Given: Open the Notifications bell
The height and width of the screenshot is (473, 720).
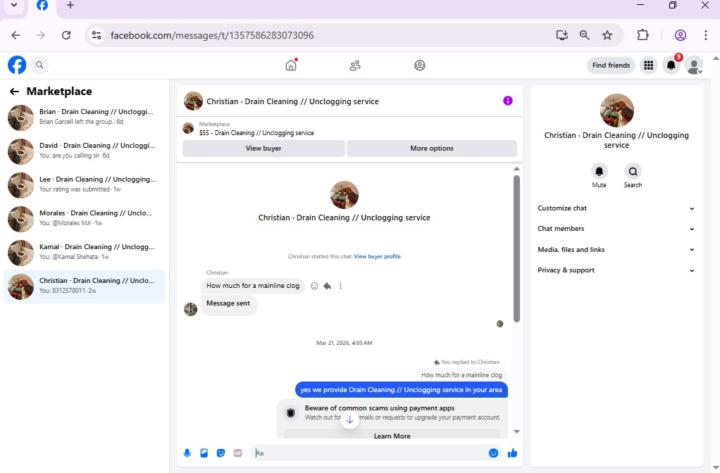Looking at the screenshot, I should coord(671,65).
